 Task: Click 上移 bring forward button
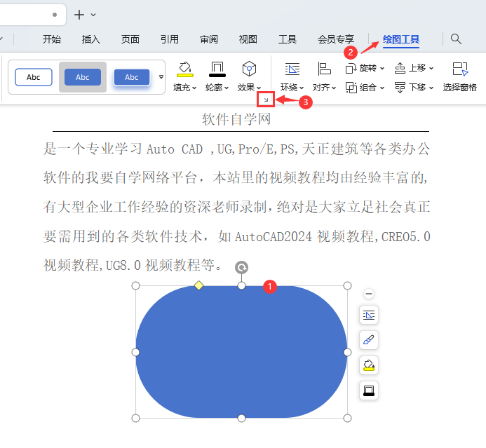pyautogui.click(x=414, y=68)
